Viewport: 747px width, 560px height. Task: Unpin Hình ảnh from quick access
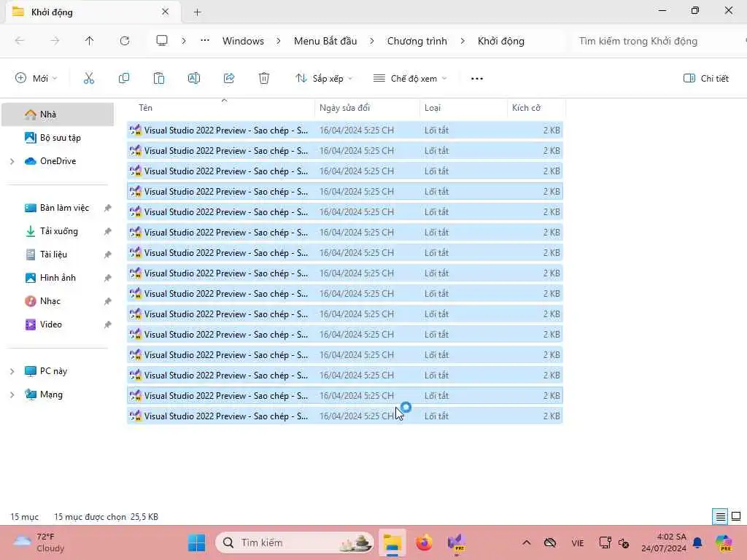tap(108, 278)
